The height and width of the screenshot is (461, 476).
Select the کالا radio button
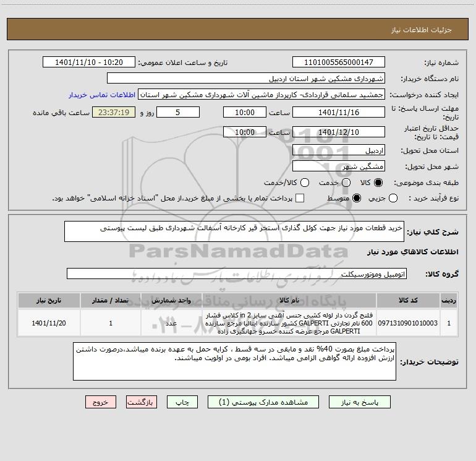378,183
